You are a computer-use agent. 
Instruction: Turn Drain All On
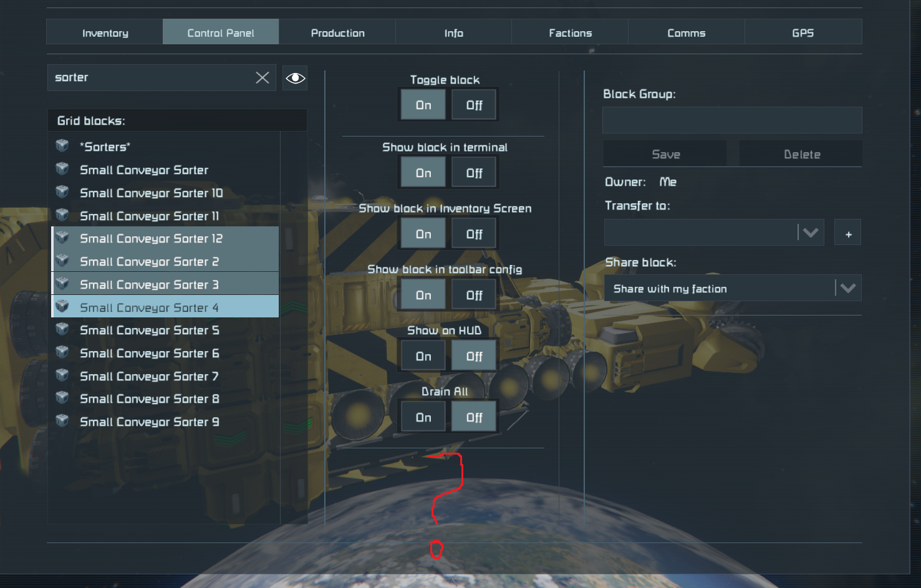pyautogui.click(x=423, y=417)
